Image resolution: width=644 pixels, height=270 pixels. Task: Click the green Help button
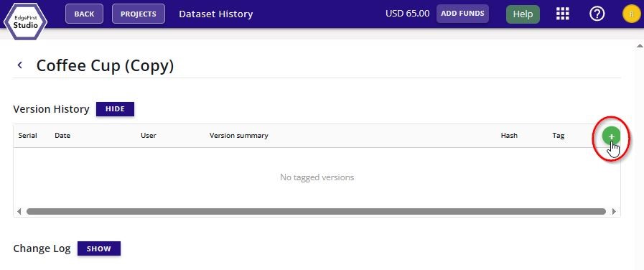click(523, 14)
